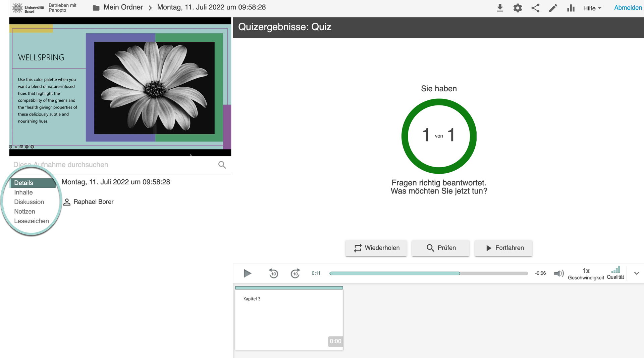Open the editor with pencil icon
Image resolution: width=644 pixels, height=358 pixels.
click(x=553, y=8)
